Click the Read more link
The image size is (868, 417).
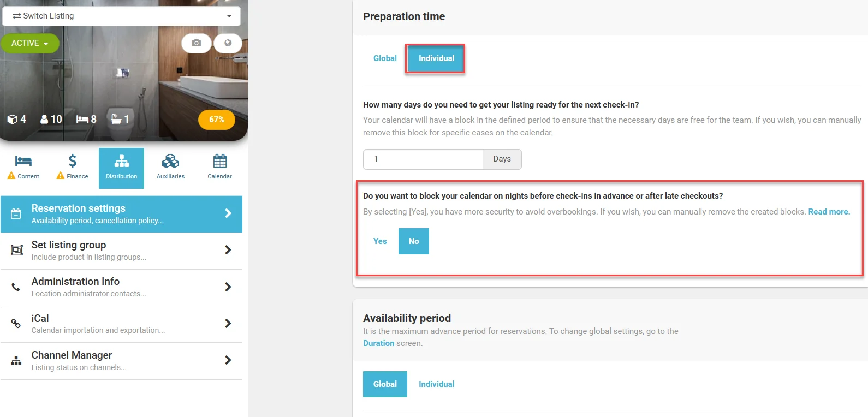click(x=829, y=212)
